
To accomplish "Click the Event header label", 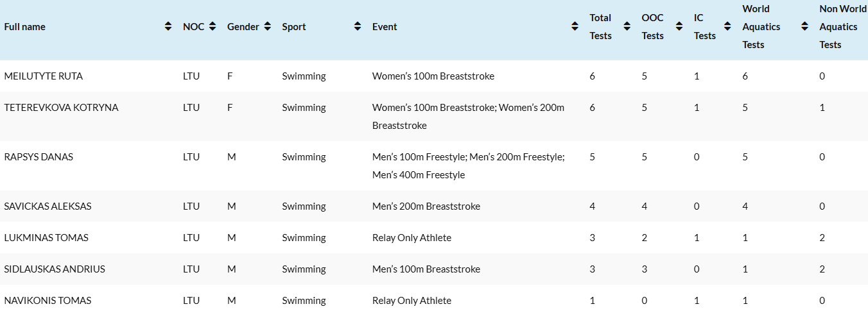I will (x=385, y=27).
